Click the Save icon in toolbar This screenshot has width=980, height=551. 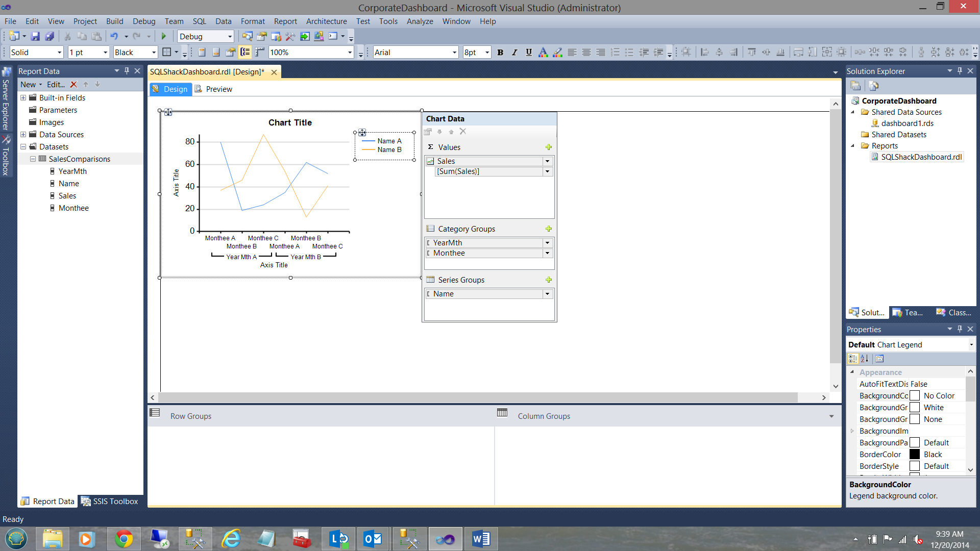(x=35, y=36)
